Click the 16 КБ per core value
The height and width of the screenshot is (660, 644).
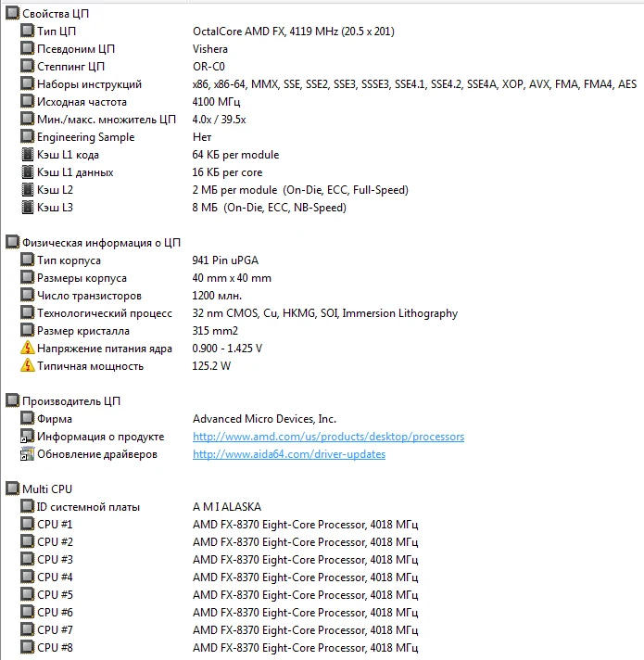point(227,172)
